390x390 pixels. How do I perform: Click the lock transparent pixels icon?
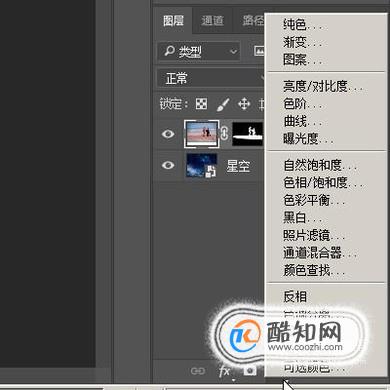(201, 104)
